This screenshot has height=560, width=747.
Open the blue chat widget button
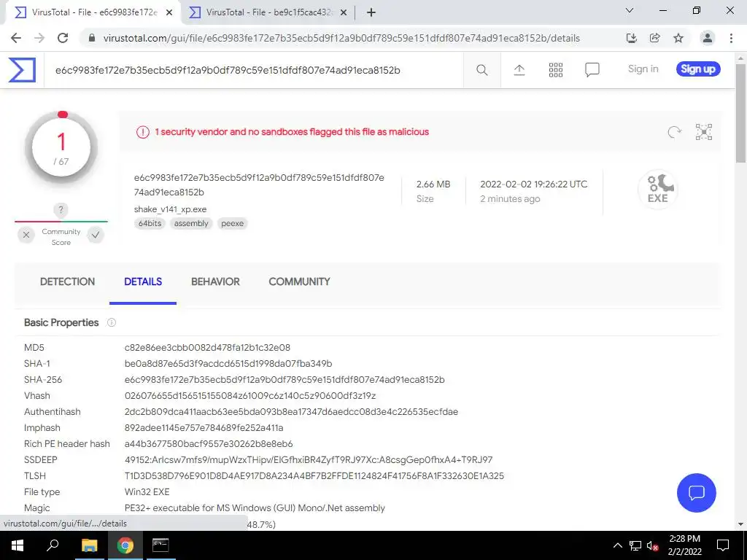pos(696,492)
